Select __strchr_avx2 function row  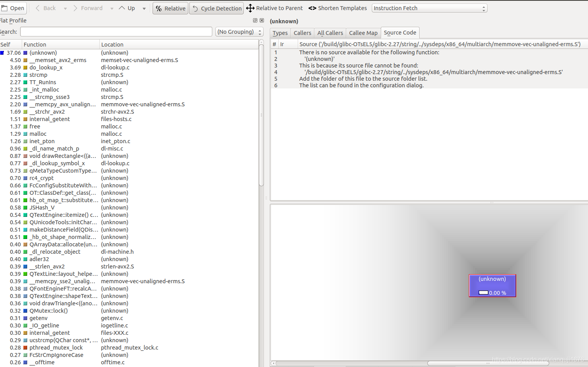coord(129,112)
